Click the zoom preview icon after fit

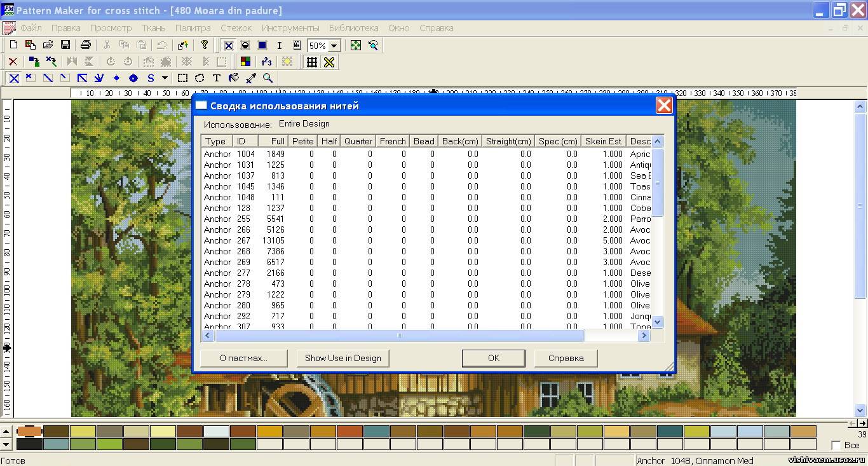(x=373, y=45)
